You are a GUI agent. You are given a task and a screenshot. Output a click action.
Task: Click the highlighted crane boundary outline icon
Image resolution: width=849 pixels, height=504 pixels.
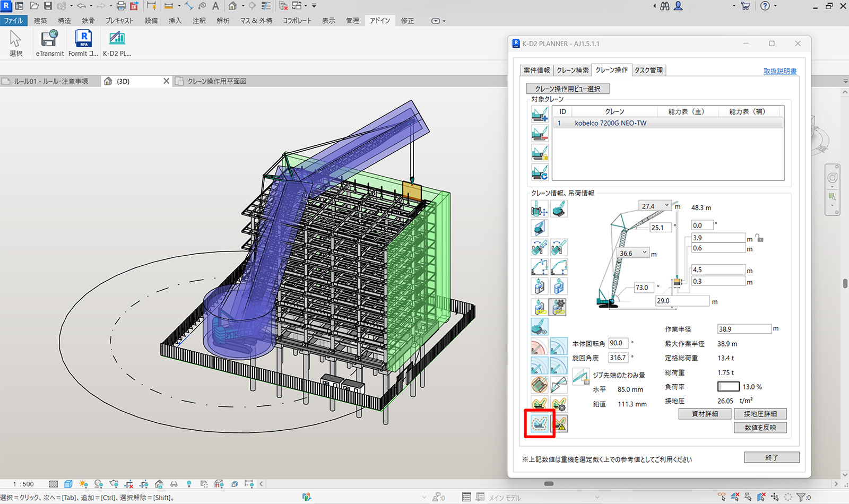point(540,423)
